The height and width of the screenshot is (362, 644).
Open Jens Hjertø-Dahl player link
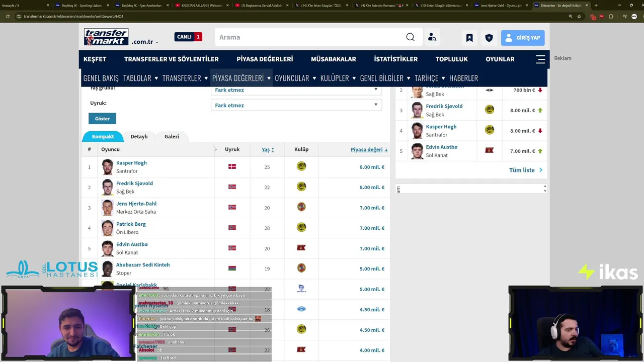[136, 204]
